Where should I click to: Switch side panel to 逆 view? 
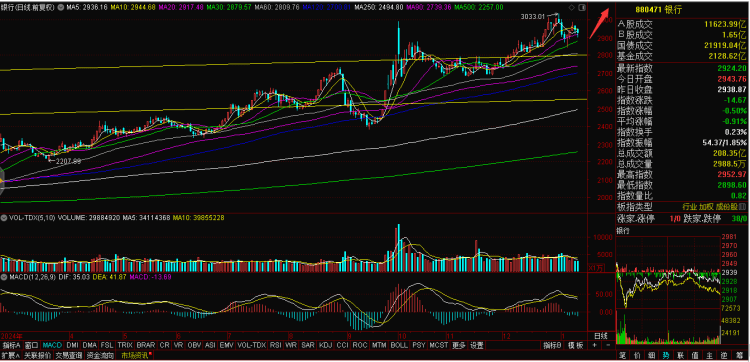[724, 355]
